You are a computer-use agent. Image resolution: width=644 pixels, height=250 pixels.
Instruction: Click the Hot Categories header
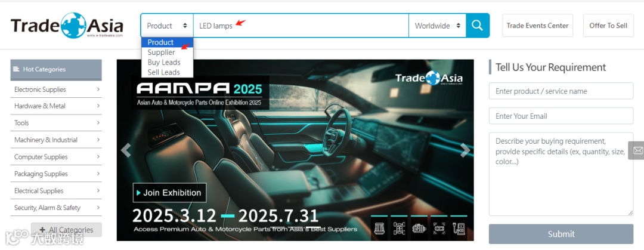[x=56, y=69]
